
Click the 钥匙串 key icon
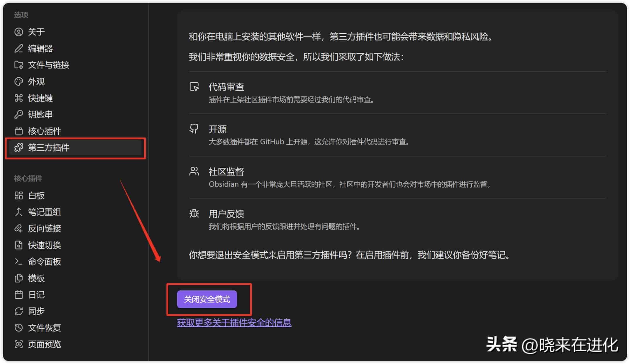[19, 114]
